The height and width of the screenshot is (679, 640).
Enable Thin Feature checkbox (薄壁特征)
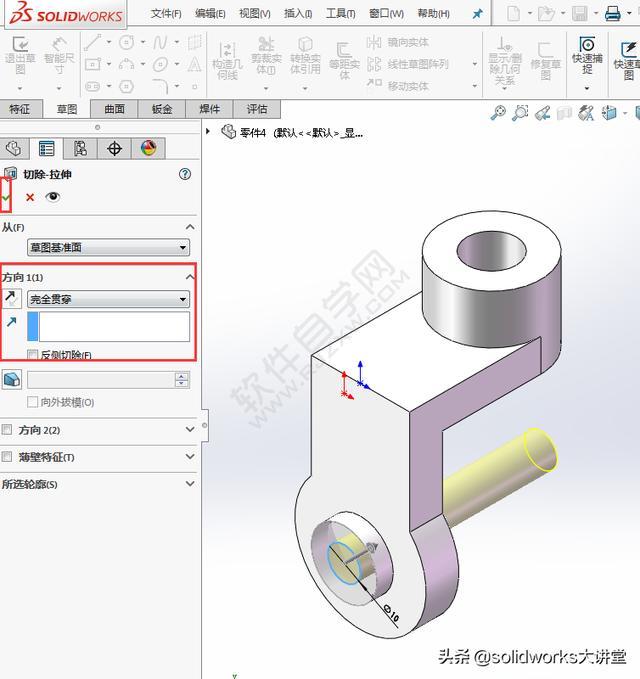(x=6, y=456)
